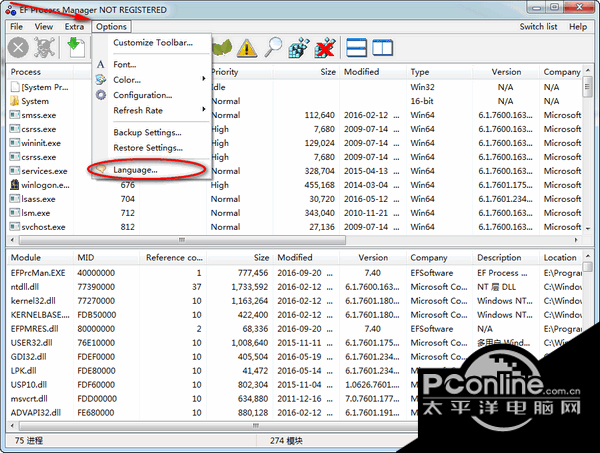The height and width of the screenshot is (453, 600).
Task: Click process list scroll right arrow
Action: pyautogui.click(x=576, y=240)
